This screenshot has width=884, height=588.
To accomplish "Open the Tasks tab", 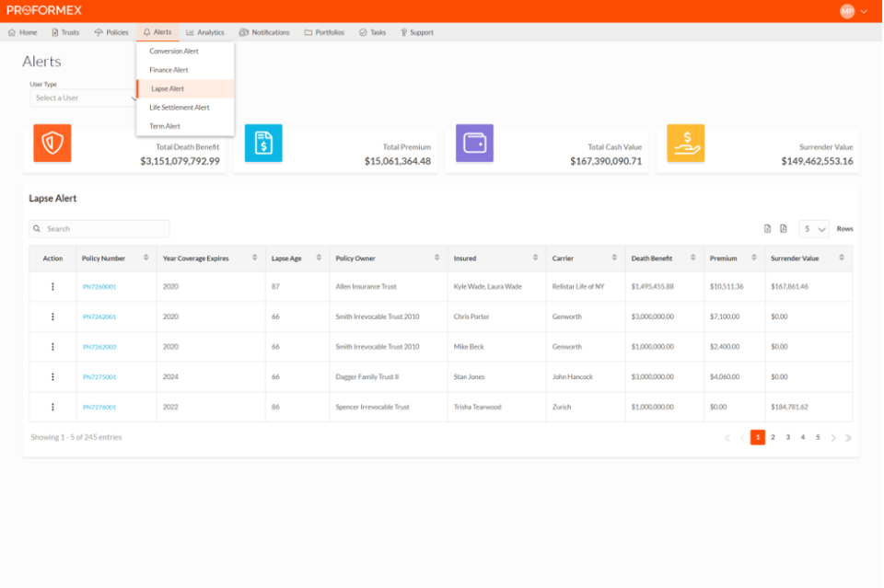I will point(373,33).
